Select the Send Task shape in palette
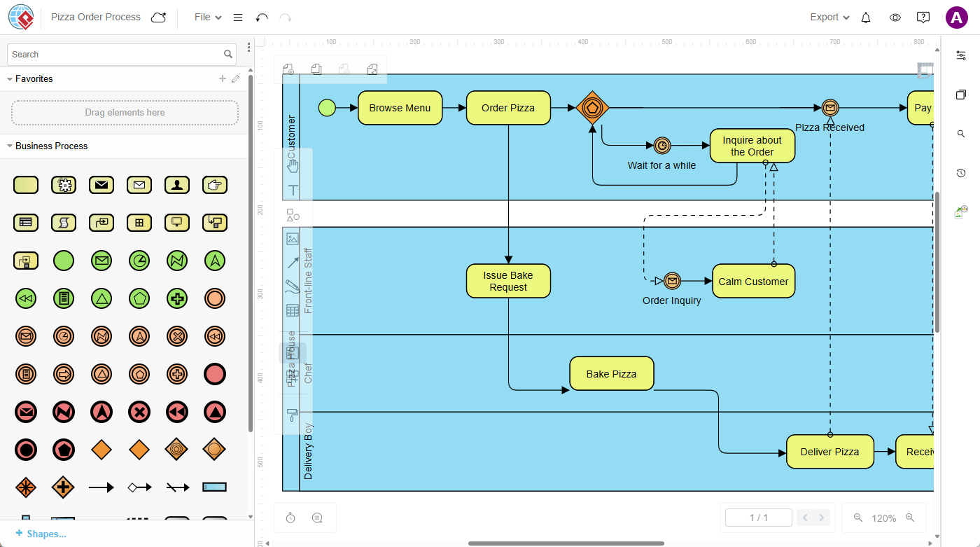 [101, 185]
